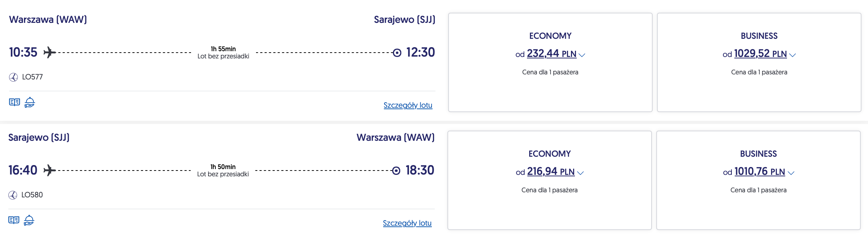This screenshot has height=238, width=868.
Task: Click the newspaper icon under flight LO577
Action: [x=15, y=102]
